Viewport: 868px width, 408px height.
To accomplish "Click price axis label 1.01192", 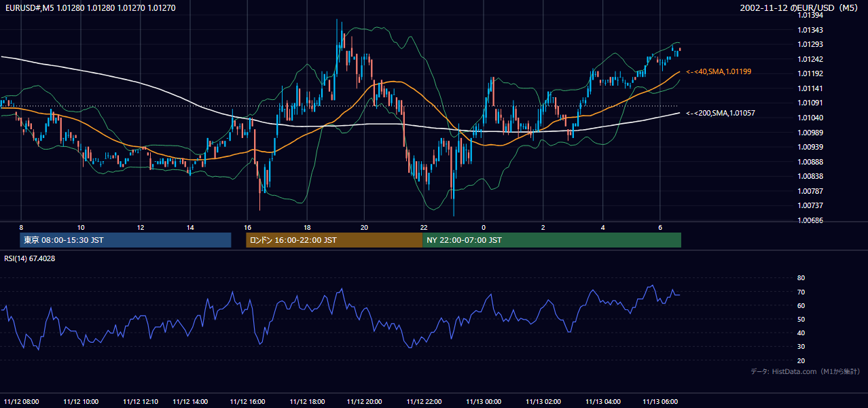I will click(x=811, y=74).
